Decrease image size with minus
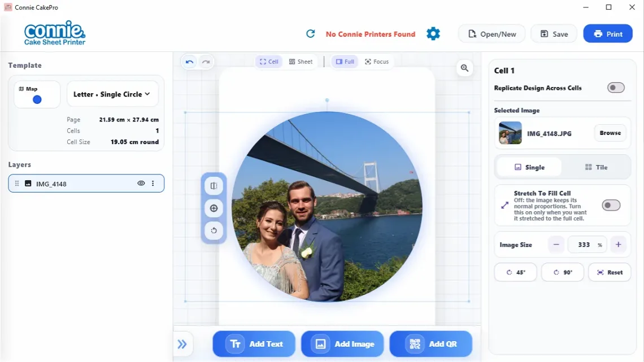Viewport: 644px width, 362px height. click(x=556, y=245)
